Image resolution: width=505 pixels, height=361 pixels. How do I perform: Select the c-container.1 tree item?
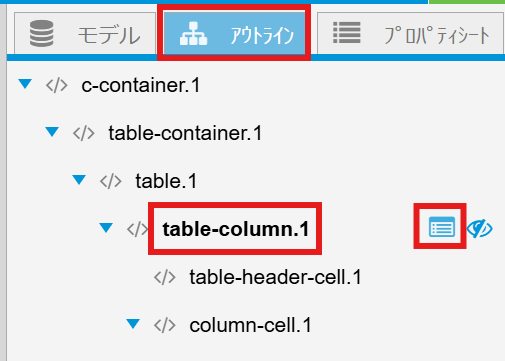click(141, 85)
